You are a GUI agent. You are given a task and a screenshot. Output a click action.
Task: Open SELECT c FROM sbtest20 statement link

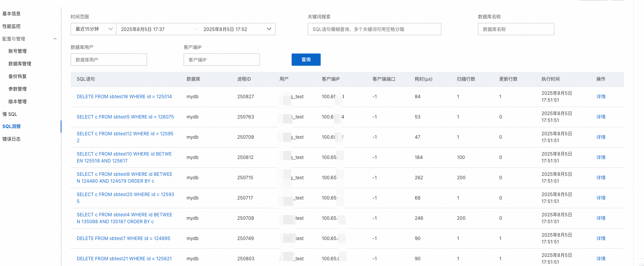126,198
